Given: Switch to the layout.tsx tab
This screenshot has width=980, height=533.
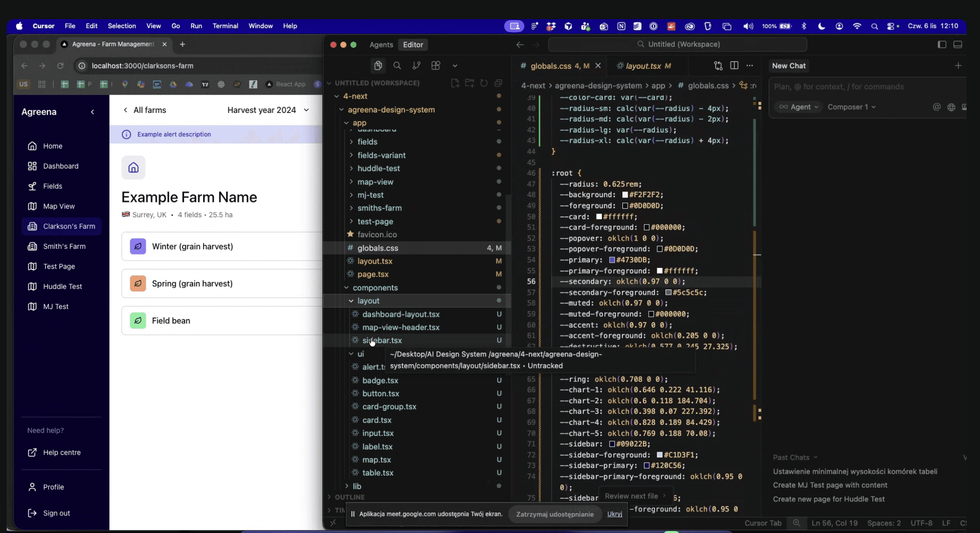Looking at the screenshot, I should tap(643, 66).
